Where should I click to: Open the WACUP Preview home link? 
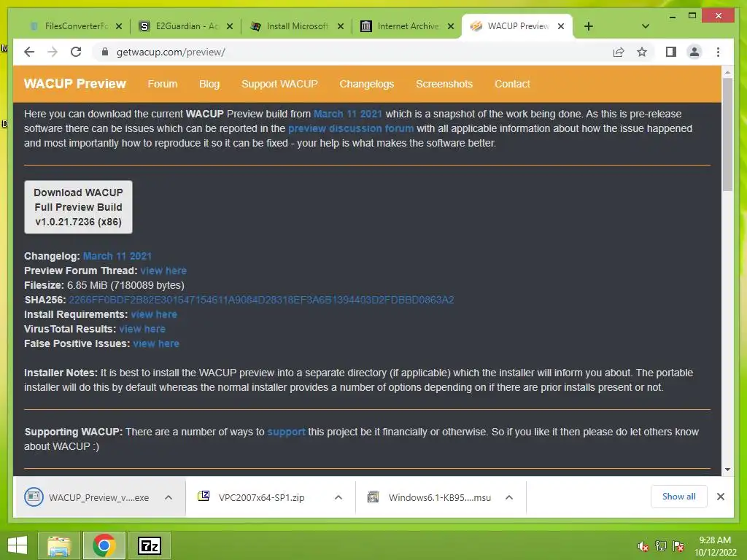coord(75,84)
